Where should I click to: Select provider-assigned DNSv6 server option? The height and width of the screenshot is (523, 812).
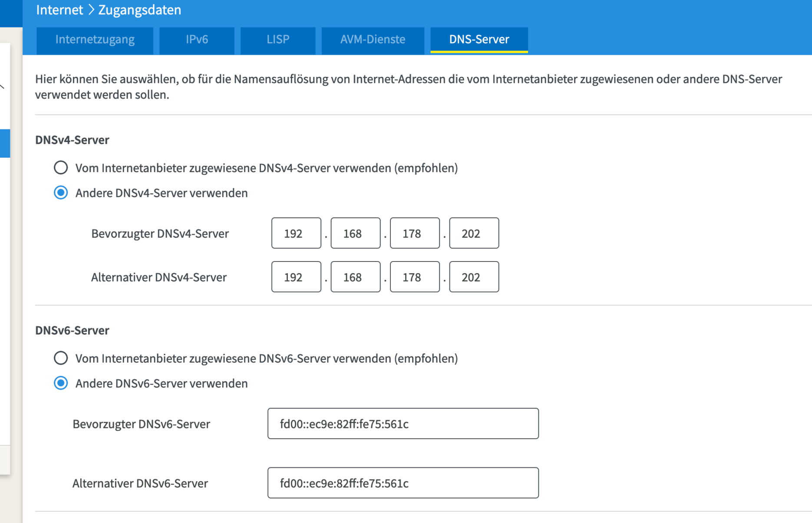(x=61, y=358)
